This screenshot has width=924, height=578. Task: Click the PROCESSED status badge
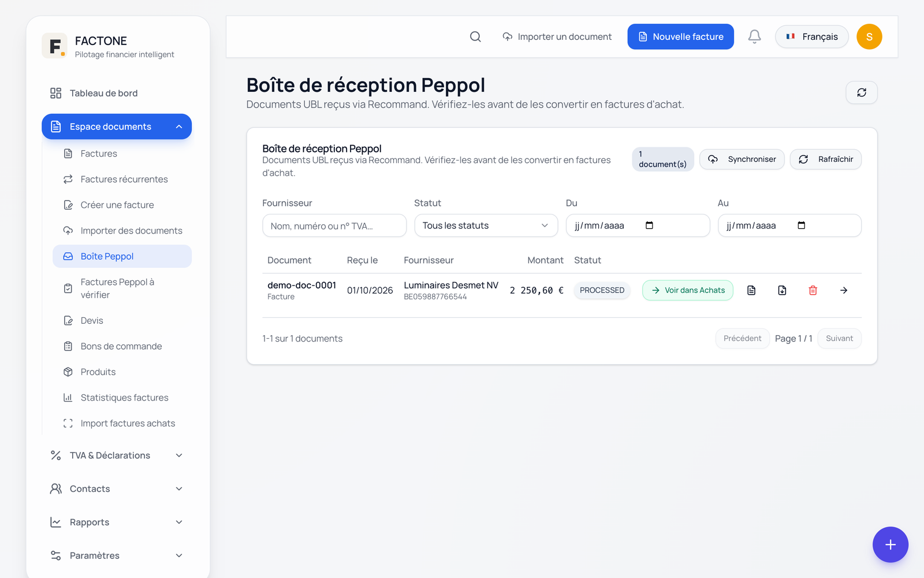602,290
